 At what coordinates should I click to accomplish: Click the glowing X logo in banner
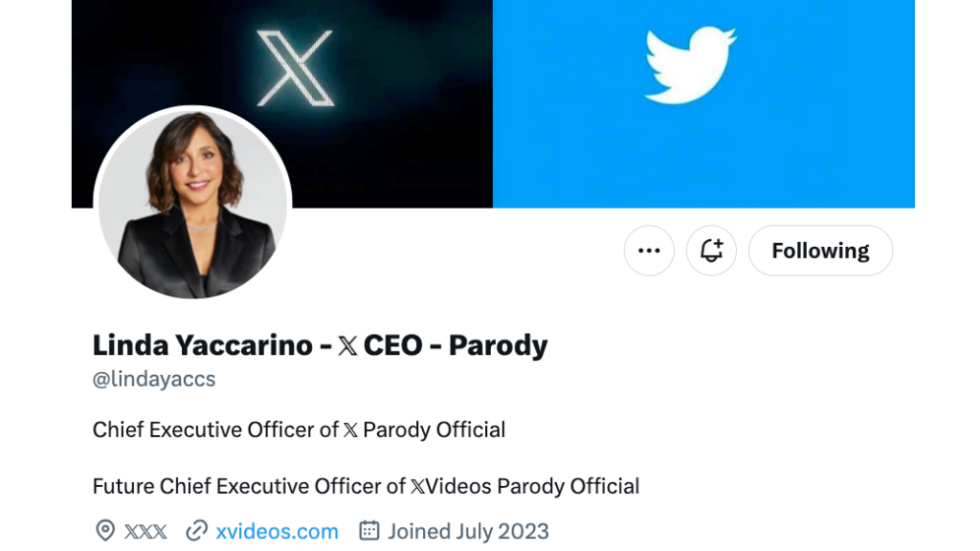click(296, 68)
